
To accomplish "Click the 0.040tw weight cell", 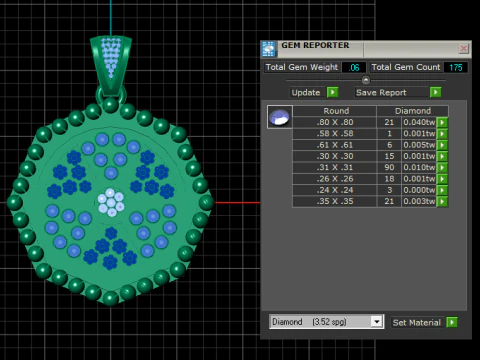I will (x=419, y=122).
